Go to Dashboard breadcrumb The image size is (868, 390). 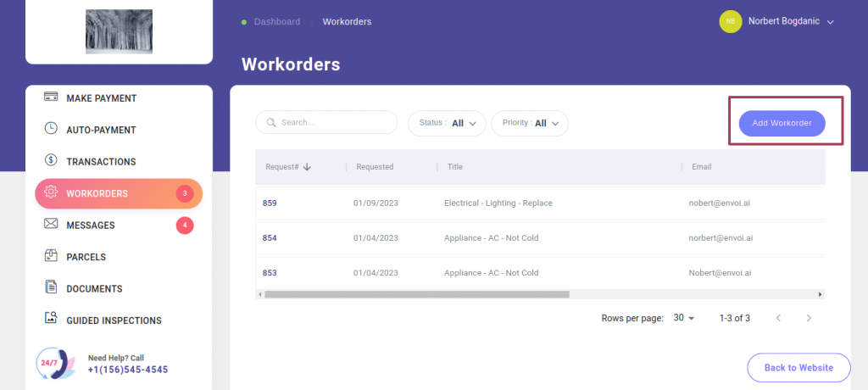(x=276, y=22)
